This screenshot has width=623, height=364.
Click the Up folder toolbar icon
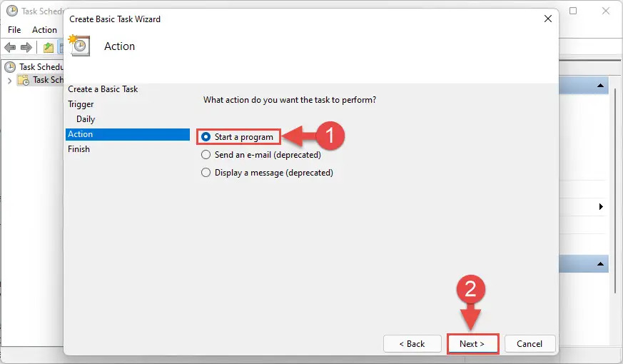point(49,48)
